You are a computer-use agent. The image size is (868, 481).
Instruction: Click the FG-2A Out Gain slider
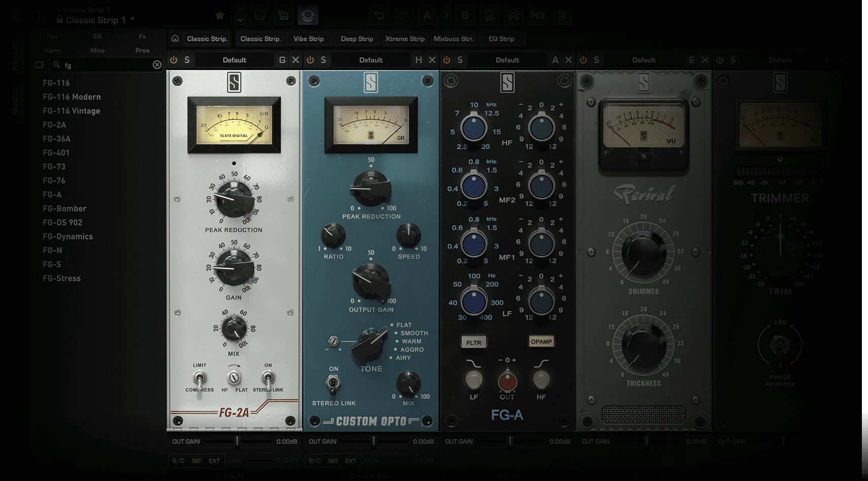(237, 441)
